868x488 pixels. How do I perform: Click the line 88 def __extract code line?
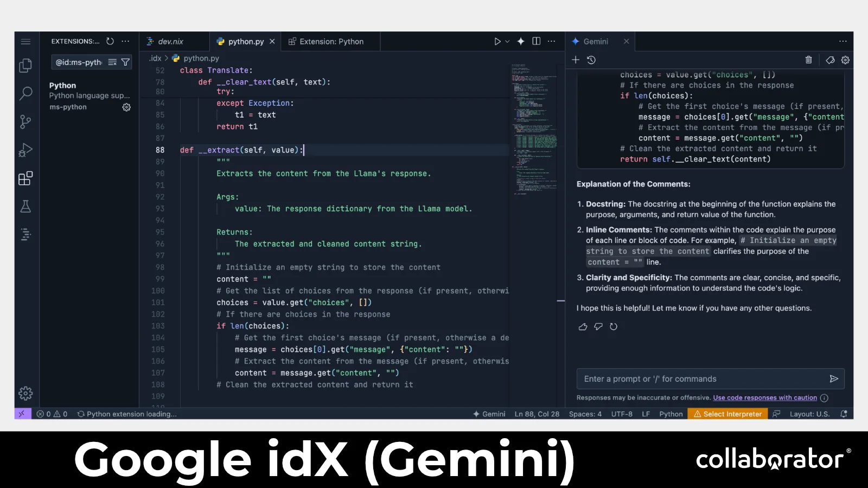click(242, 150)
